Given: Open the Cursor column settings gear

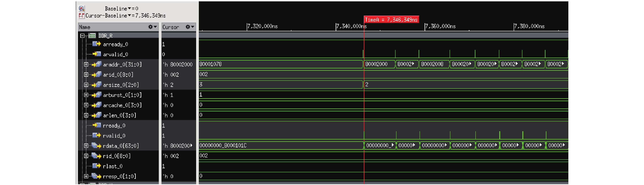Looking at the screenshot, I should pyautogui.click(x=188, y=27).
